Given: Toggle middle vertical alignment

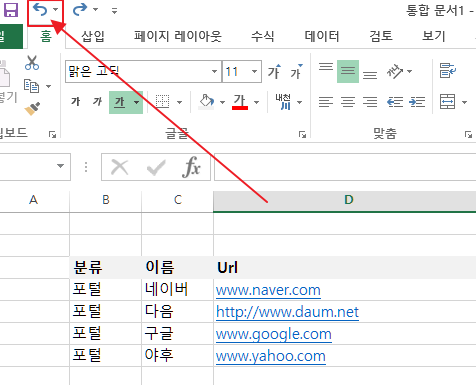Looking at the screenshot, I should click(348, 71).
